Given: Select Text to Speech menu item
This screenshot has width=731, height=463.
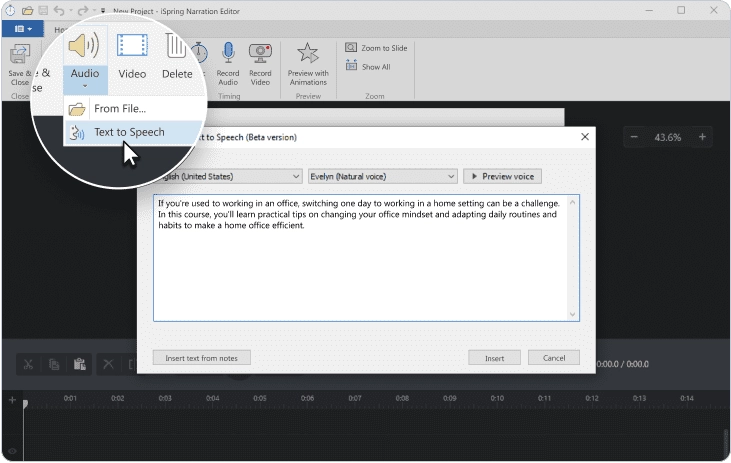Looking at the screenshot, I should coord(128,132).
